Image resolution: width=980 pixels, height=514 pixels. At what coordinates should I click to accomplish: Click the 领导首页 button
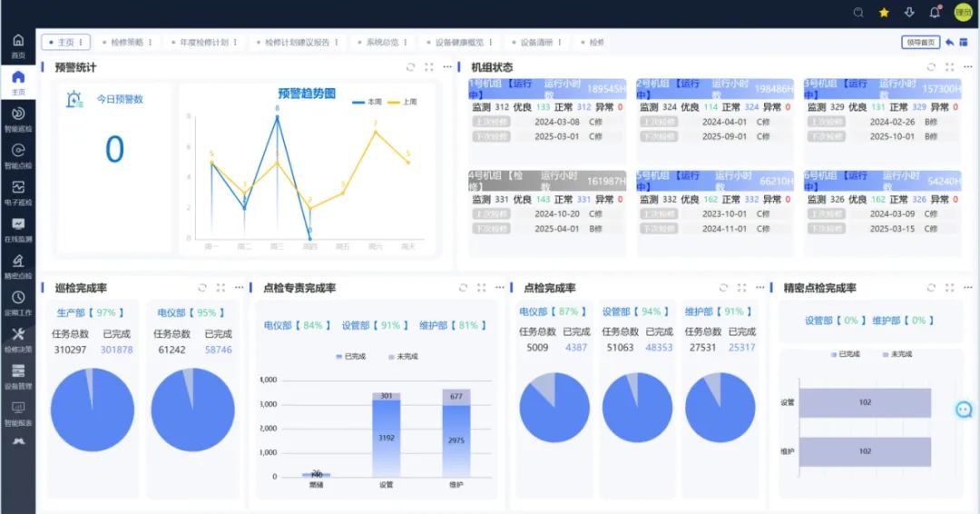tap(921, 42)
